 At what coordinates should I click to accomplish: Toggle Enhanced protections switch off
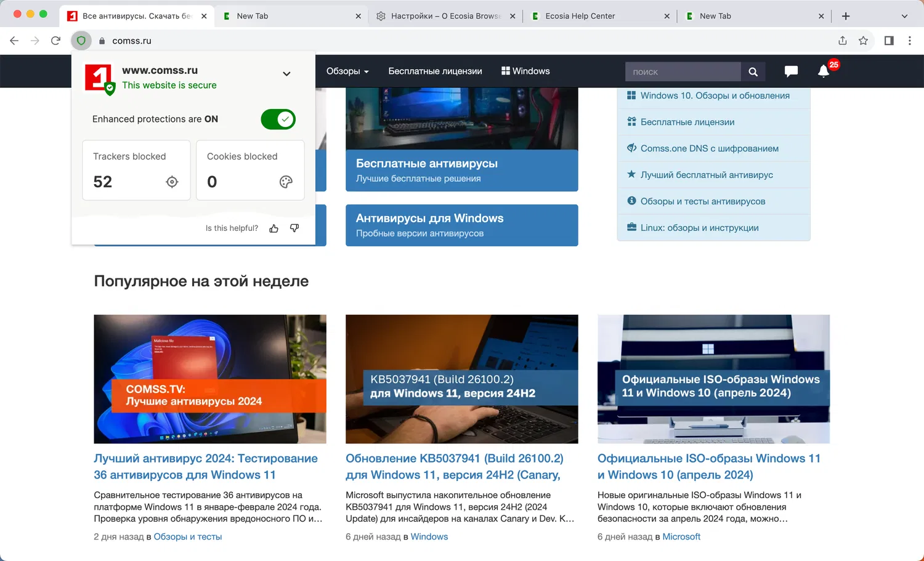278,119
